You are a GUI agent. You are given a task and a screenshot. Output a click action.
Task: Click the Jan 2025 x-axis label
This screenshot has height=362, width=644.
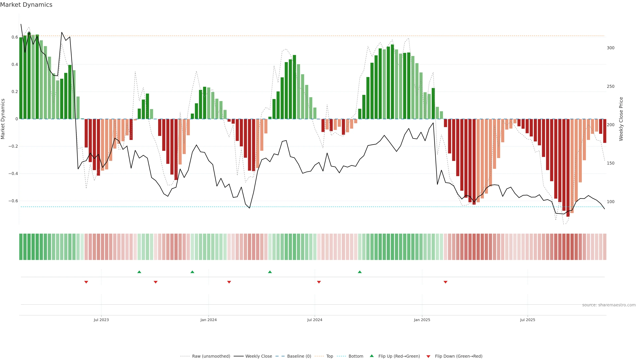tap(422, 320)
